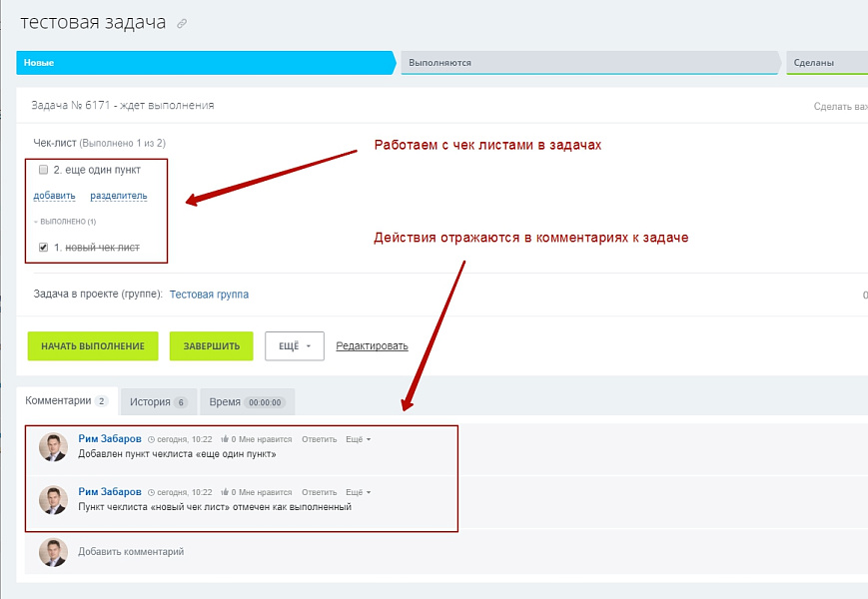Click the avatar beside the add comment field
Image resolution: width=868 pixels, height=599 pixels.
(x=53, y=552)
